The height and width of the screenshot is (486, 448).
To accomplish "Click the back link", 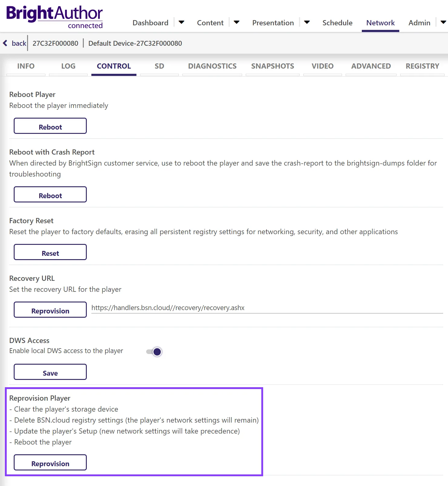I will tap(19, 43).
